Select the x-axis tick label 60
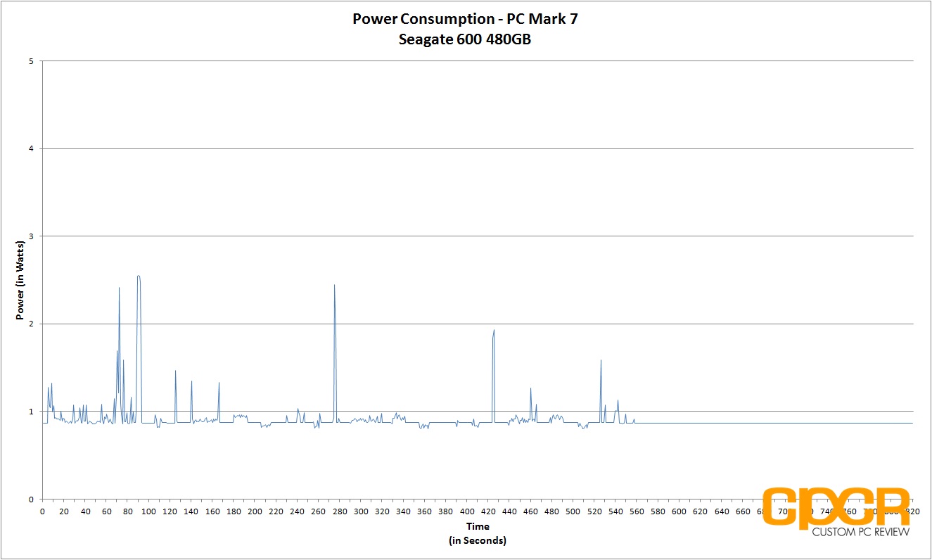Image resolution: width=932 pixels, height=560 pixels. [106, 511]
